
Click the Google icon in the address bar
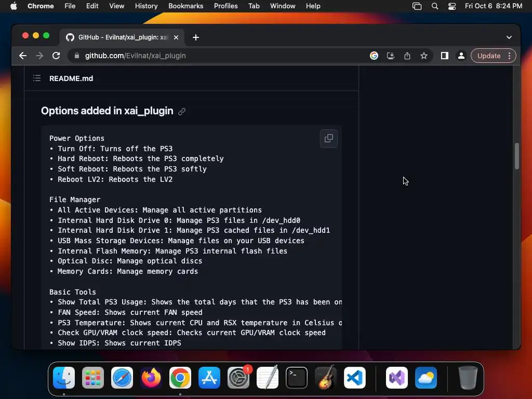pyautogui.click(x=374, y=56)
